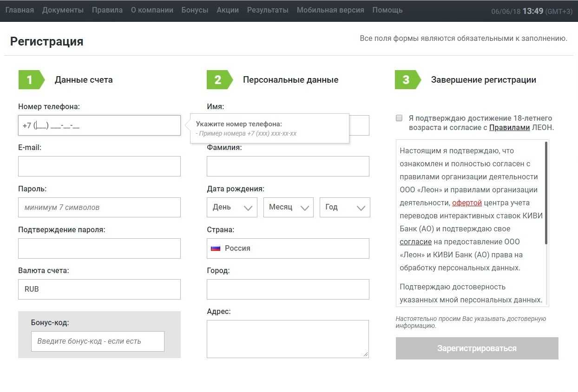Open the Бонусы menu item
Viewport: 578px width, 392px height.
click(195, 10)
